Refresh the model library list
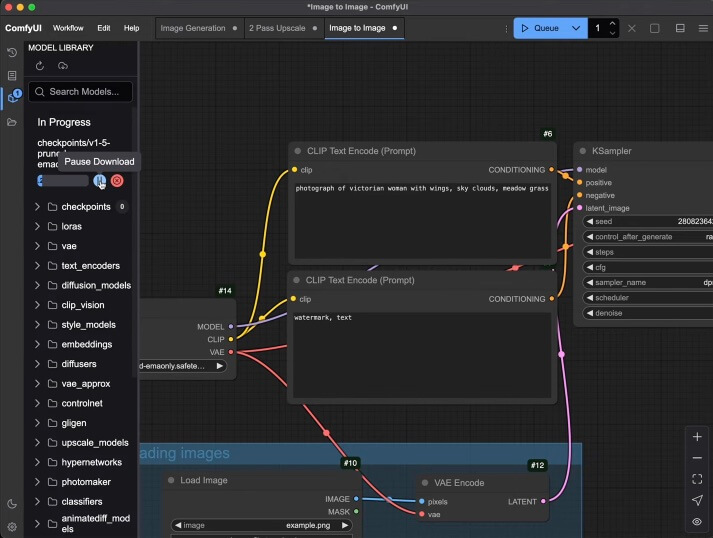Screen dimensions: 713x538 click(x=40, y=66)
